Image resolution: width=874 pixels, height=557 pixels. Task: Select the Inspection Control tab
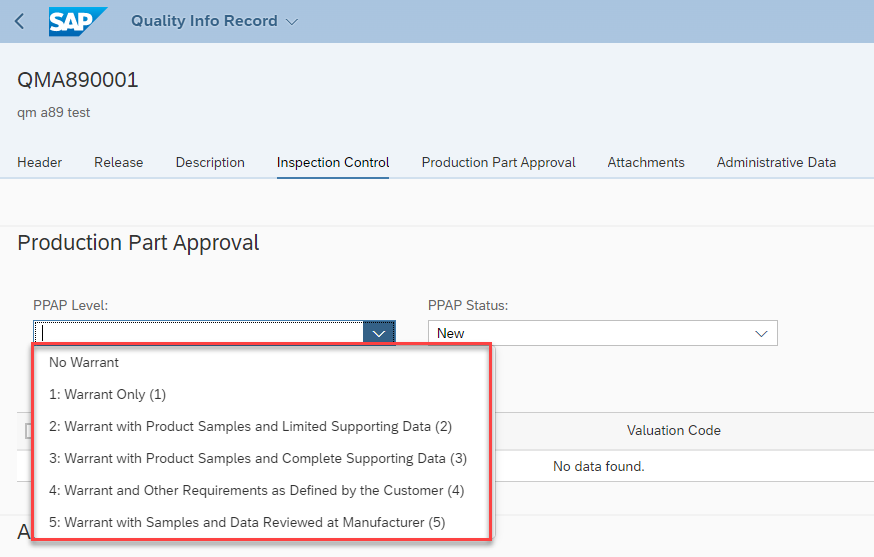tap(333, 162)
